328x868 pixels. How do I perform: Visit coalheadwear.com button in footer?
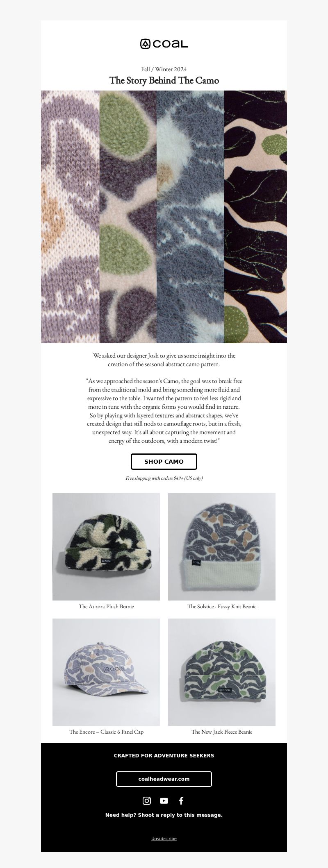click(164, 779)
